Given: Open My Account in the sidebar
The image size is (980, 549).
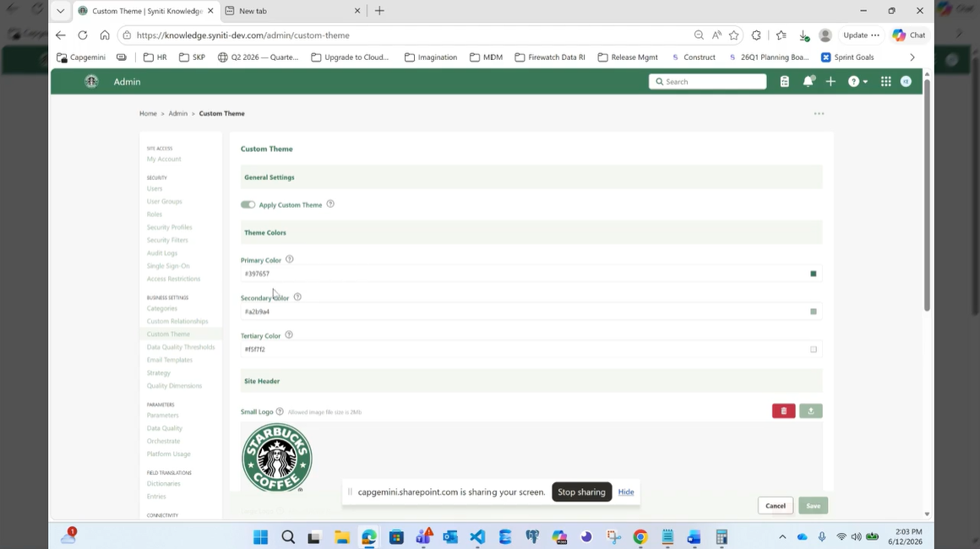Looking at the screenshot, I should pos(164,160).
